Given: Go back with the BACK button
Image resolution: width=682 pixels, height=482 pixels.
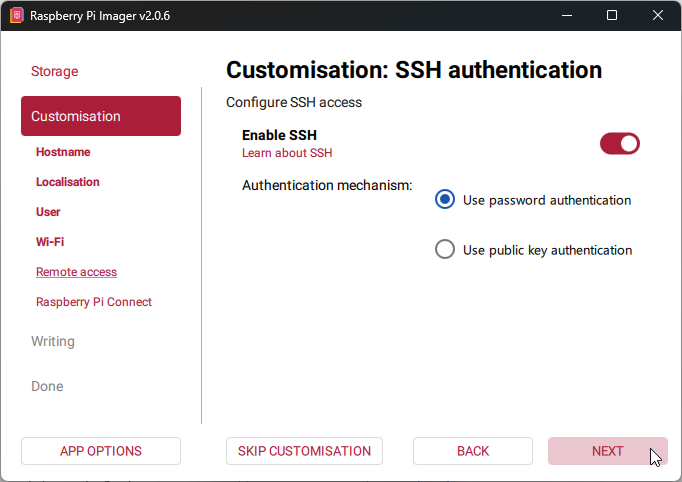Looking at the screenshot, I should [x=473, y=451].
